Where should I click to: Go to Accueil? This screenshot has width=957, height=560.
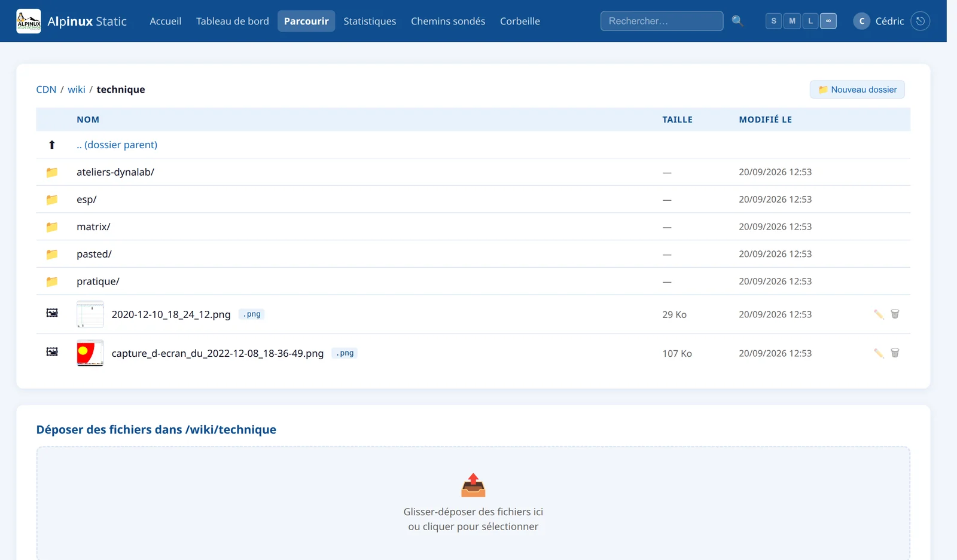point(165,21)
